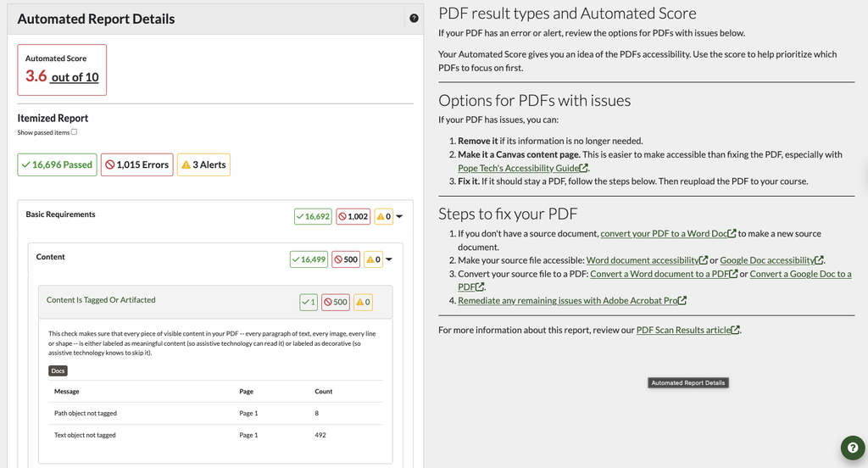The height and width of the screenshot is (468, 868).
Task: Click the 16,499 passed badge in the Content row
Action: (309, 259)
